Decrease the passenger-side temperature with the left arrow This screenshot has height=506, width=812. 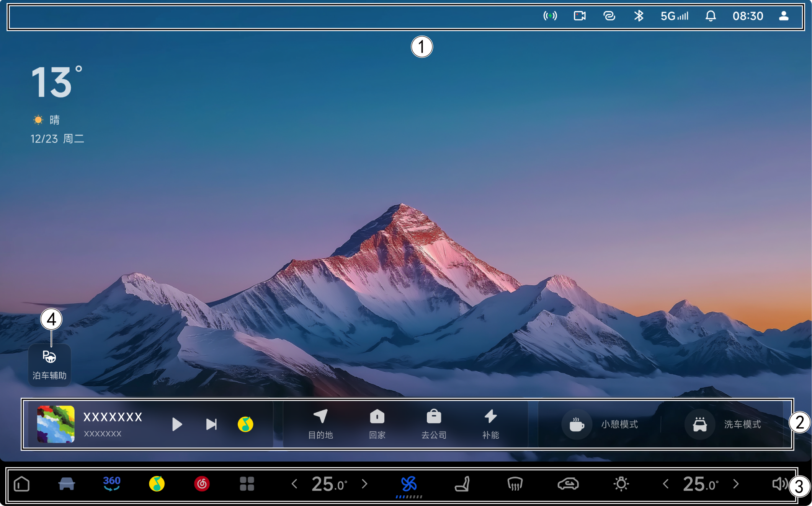[666, 484]
